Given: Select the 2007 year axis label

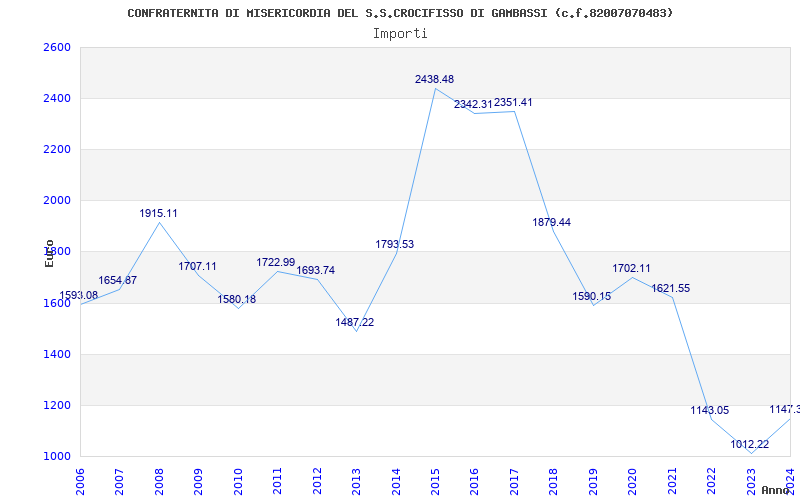Looking at the screenshot, I should click(x=119, y=481).
